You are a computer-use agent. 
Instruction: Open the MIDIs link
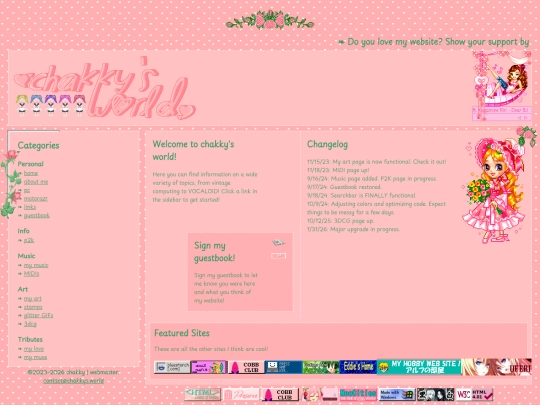(x=31, y=274)
